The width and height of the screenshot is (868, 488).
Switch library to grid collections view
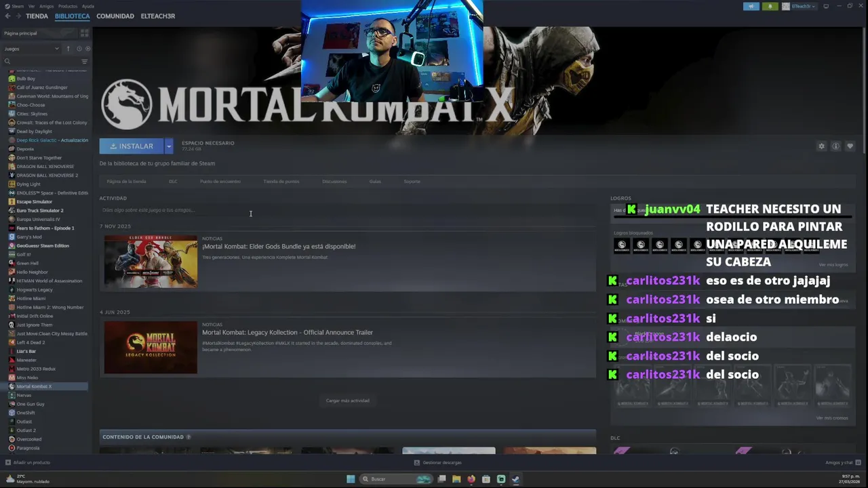(85, 33)
